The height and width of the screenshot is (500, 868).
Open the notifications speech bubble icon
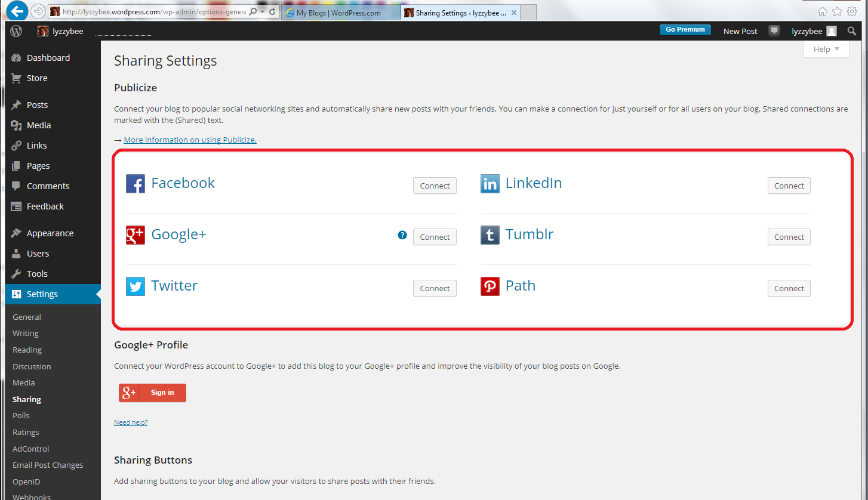[774, 31]
